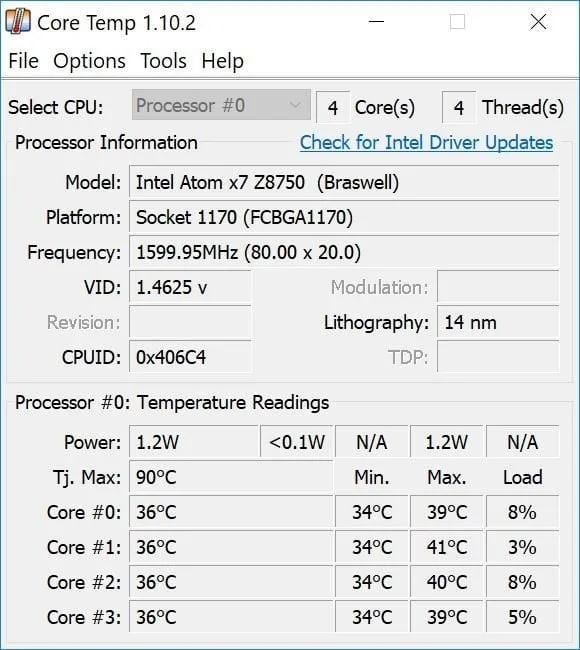Open the Help menu
This screenshot has height=650, width=580.
(222, 61)
